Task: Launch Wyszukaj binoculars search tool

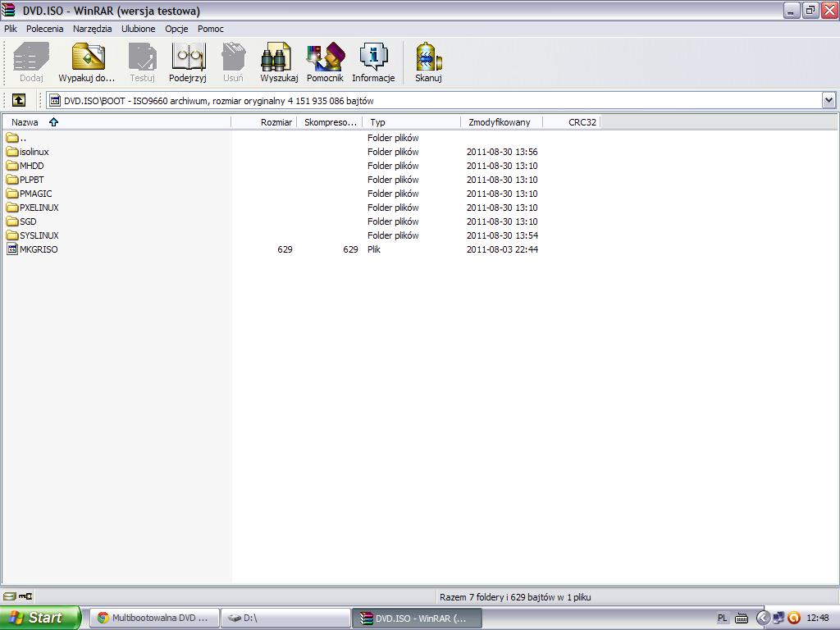Action: click(x=276, y=57)
